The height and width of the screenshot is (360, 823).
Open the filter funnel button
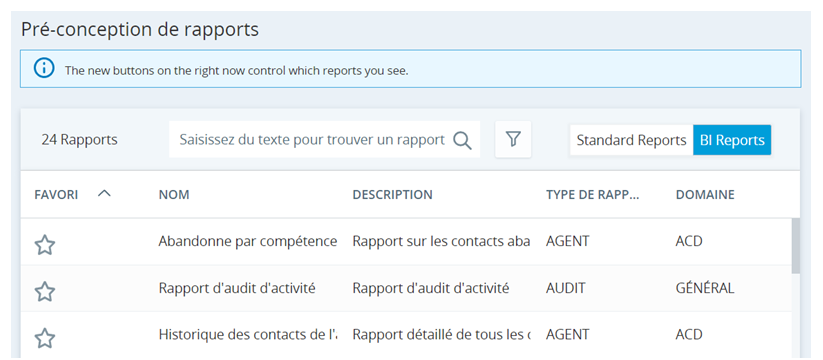point(513,139)
